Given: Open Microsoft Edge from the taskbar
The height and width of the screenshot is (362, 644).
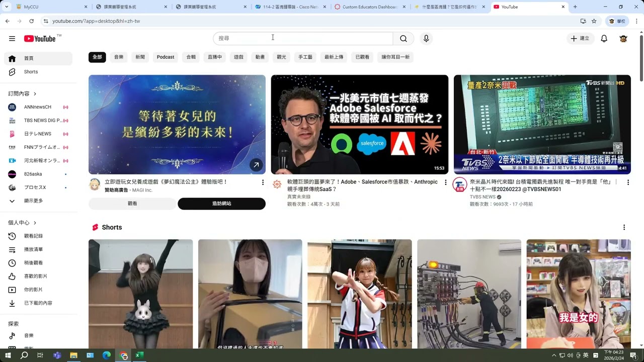Looking at the screenshot, I should pyautogui.click(x=107, y=355).
